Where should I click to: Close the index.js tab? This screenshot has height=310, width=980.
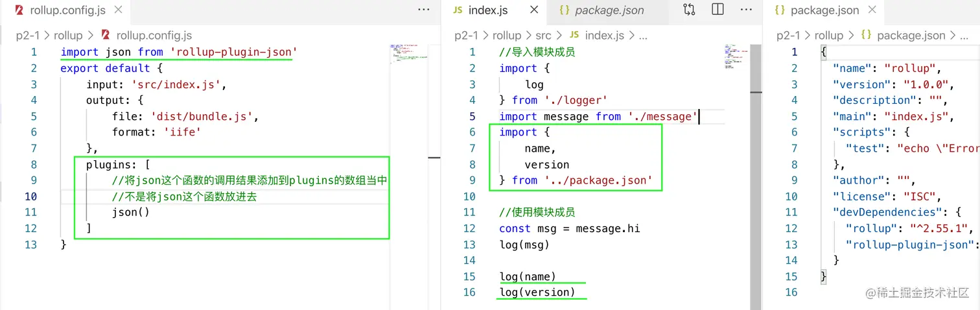coord(535,10)
